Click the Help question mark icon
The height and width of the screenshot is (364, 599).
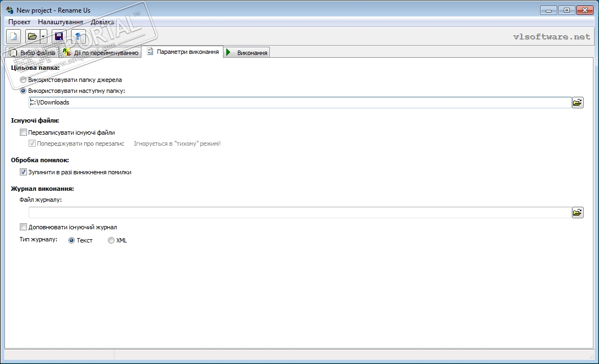pos(78,37)
